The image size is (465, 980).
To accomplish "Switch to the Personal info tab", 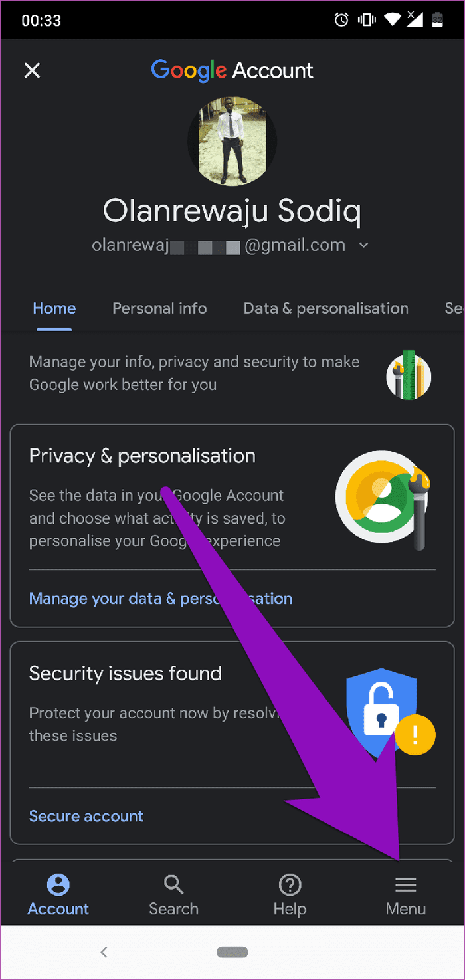I will coord(159,308).
